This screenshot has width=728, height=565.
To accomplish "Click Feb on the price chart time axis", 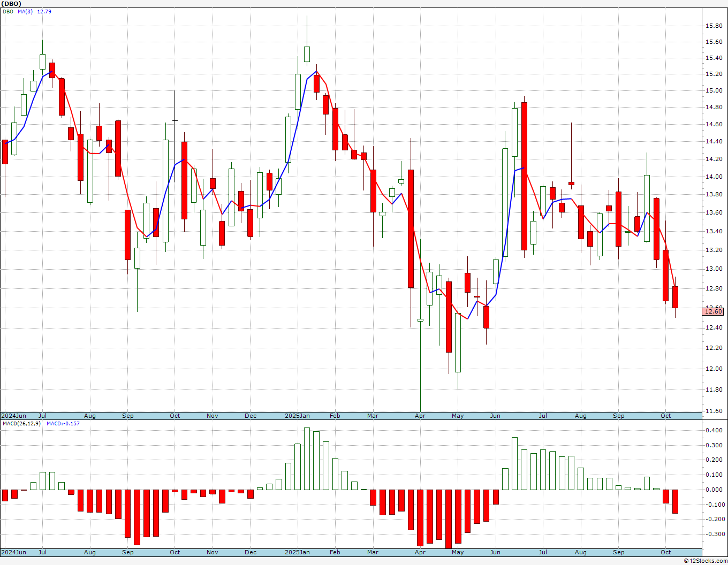I will (335, 416).
